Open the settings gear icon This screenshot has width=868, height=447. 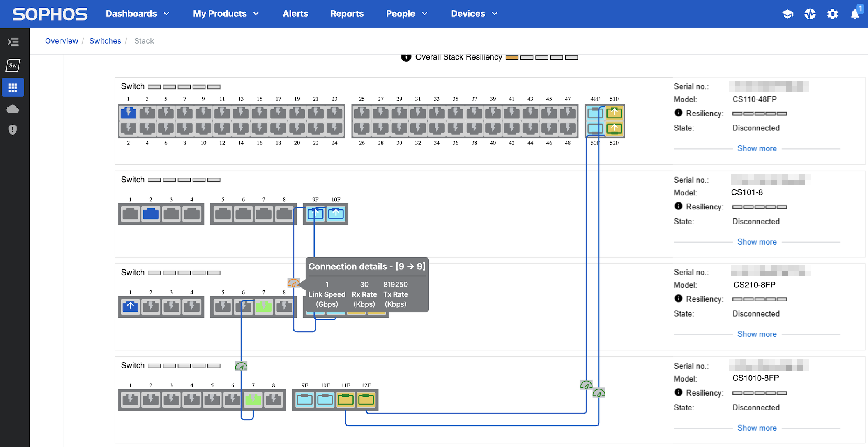tap(833, 14)
